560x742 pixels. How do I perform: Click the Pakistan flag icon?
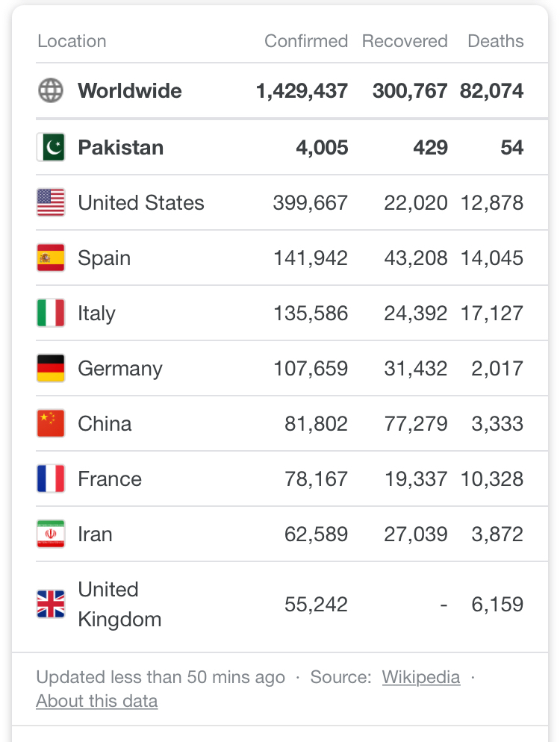(x=51, y=147)
